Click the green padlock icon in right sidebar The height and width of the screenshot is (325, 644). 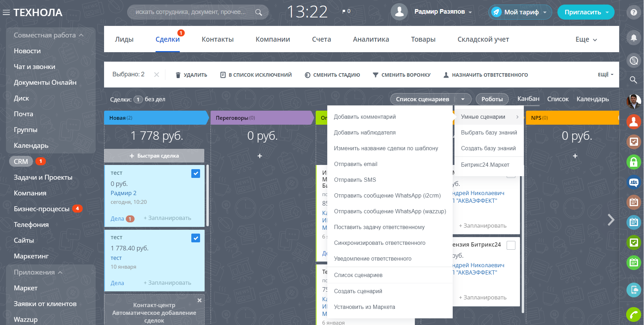(x=633, y=162)
